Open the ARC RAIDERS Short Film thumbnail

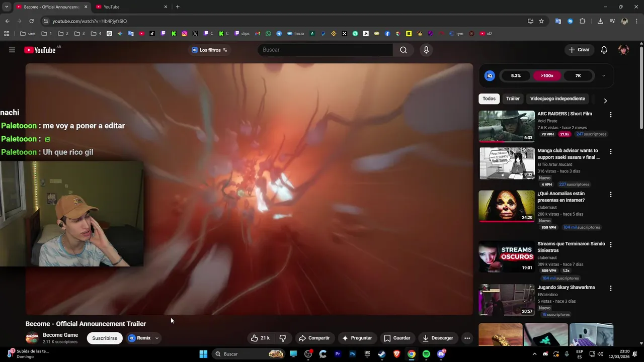click(507, 126)
